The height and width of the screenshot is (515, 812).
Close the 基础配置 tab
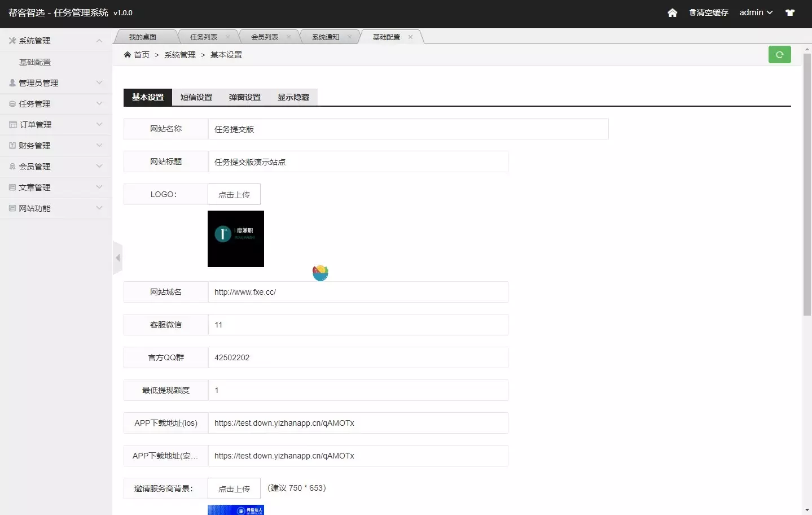[x=410, y=37]
